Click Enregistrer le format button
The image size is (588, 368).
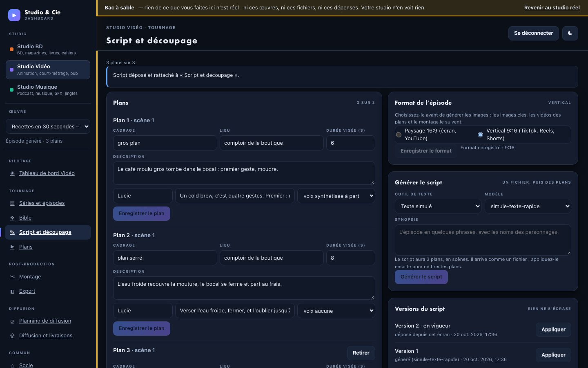coord(426,151)
